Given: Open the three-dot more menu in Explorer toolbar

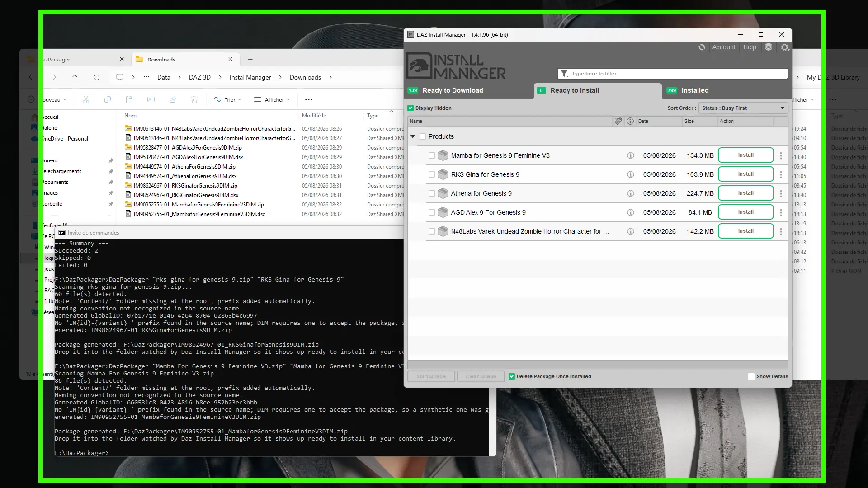Looking at the screenshot, I should click(x=309, y=100).
